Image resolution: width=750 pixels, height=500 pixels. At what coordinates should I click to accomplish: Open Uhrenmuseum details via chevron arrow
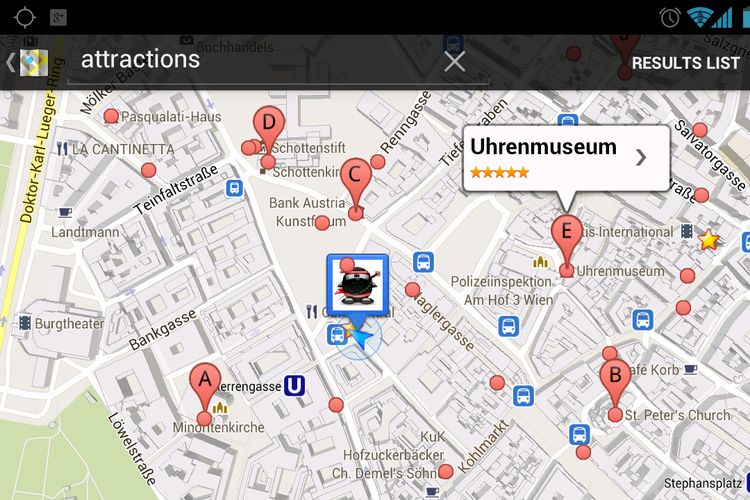pos(641,157)
